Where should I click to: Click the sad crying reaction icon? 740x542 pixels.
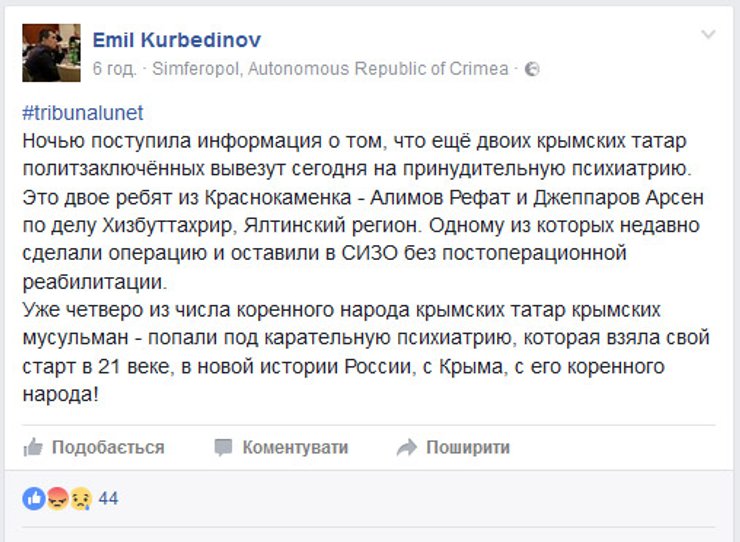click(80, 497)
